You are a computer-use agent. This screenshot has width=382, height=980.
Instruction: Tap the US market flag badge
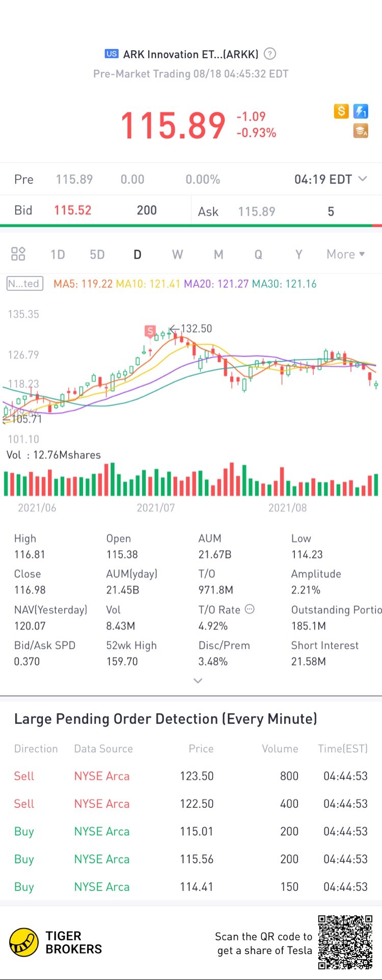[112, 54]
